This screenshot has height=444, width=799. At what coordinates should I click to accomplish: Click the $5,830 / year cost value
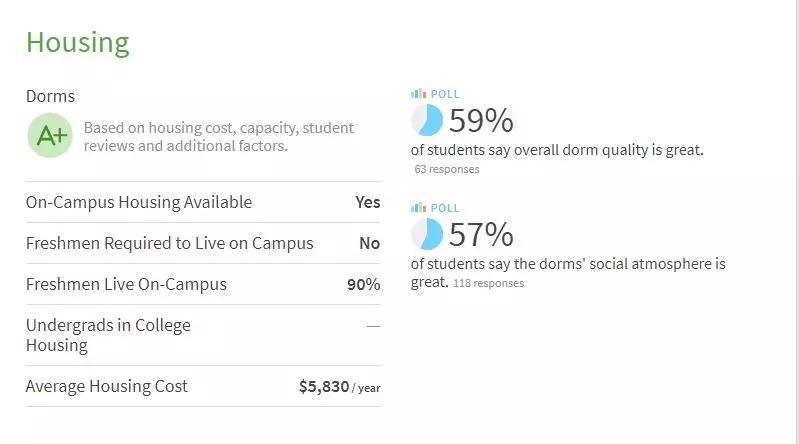[x=339, y=387]
